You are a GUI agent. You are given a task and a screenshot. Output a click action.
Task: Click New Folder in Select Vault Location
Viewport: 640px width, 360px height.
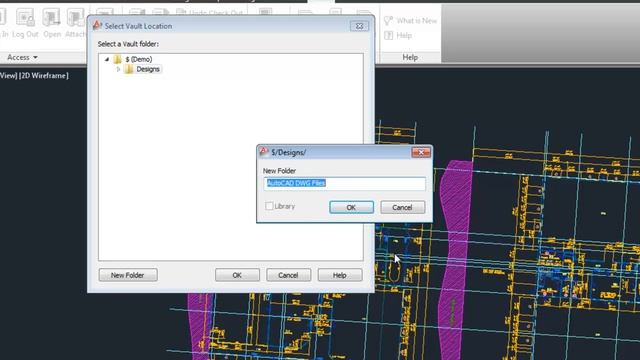click(128, 275)
